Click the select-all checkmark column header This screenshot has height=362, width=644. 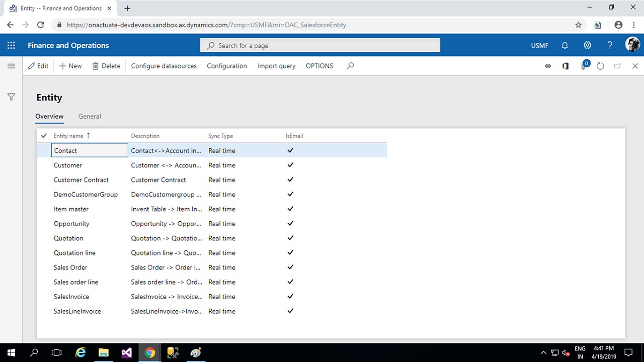coord(43,136)
